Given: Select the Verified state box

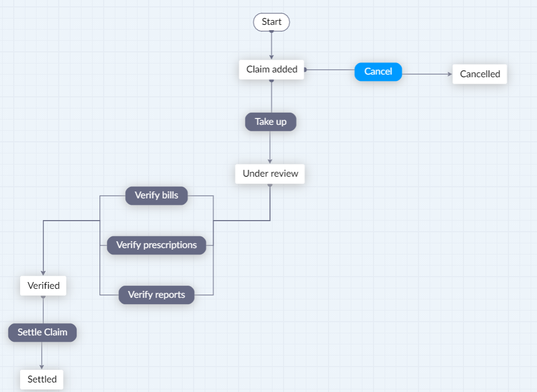Looking at the screenshot, I should (x=43, y=286).
